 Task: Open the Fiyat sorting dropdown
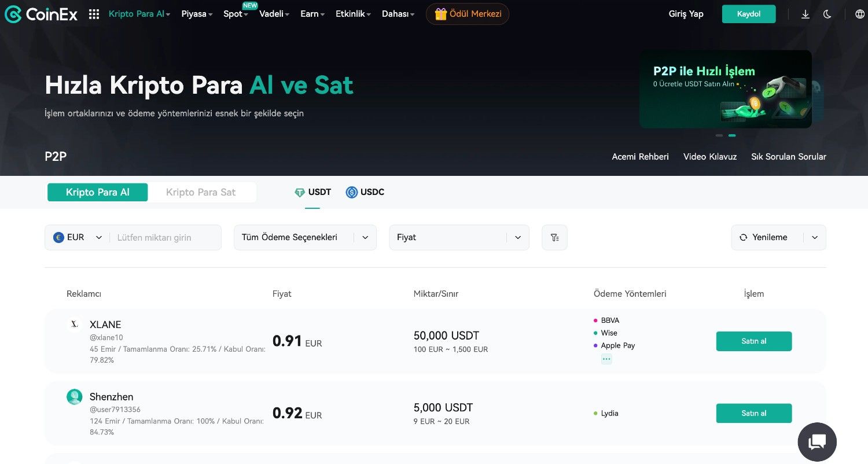(x=459, y=237)
